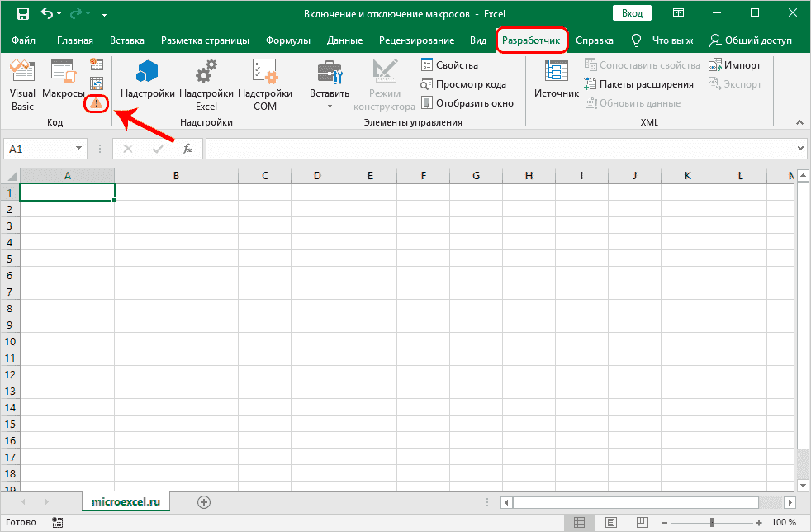Viewport: 811px width, 532px height.
Task: Open macro security warning icon
Action: pos(97,103)
